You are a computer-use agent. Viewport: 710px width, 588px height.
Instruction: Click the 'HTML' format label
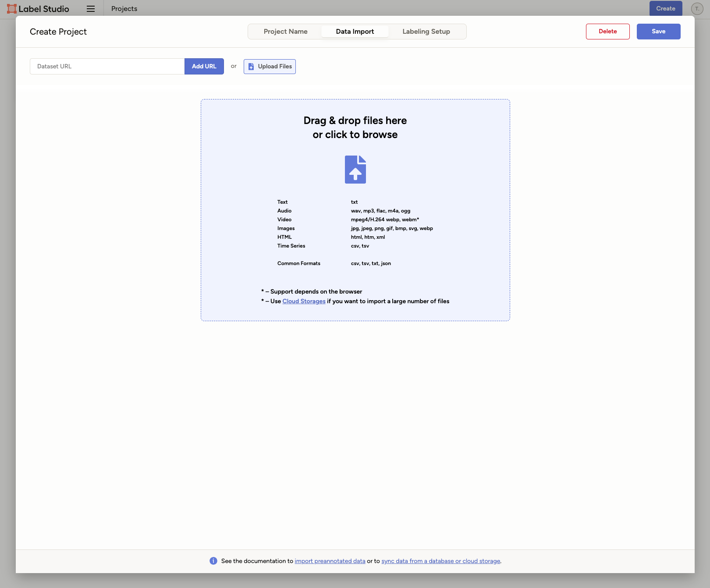pyautogui.click(x=284, y=237)
